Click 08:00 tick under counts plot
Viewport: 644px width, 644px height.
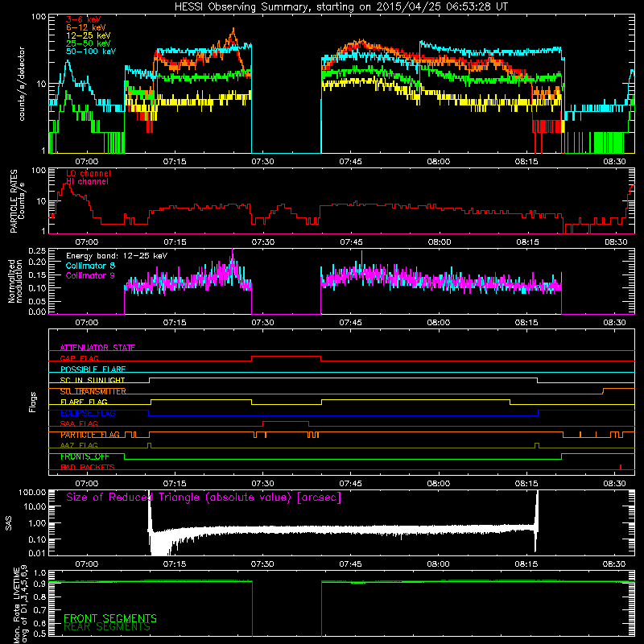[x=439, y=162]
